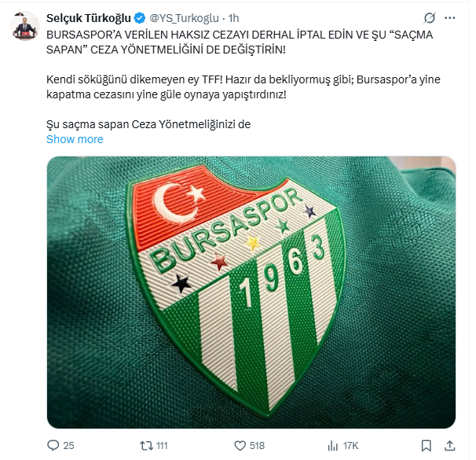Bookmark this post
The image size is (476, 460).
click(x=427, y=446)
